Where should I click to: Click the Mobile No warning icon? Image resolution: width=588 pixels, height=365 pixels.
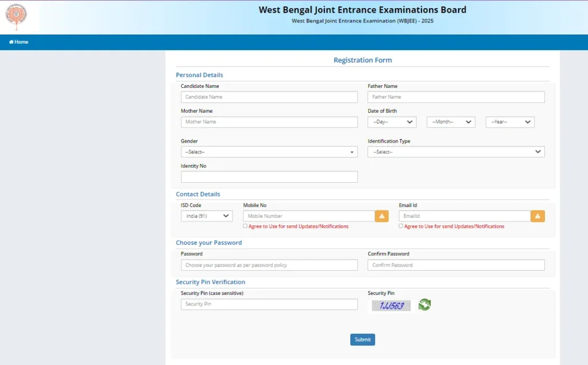click(382, 216)
